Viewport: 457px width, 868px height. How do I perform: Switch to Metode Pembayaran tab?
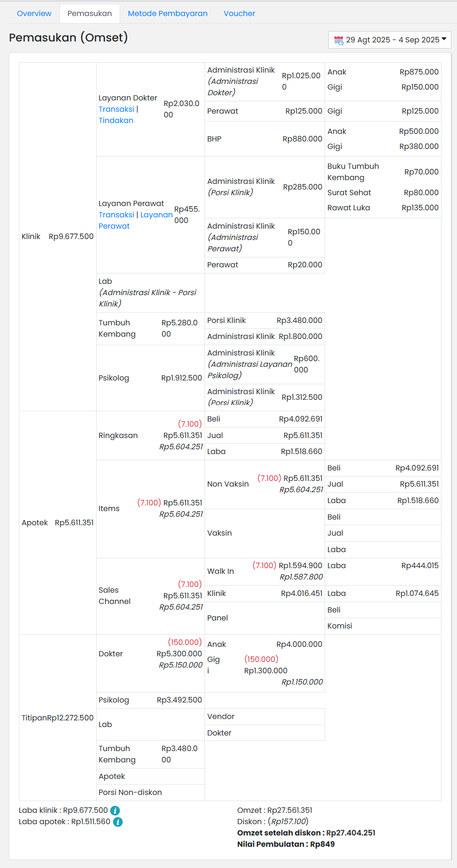(167, 13)
